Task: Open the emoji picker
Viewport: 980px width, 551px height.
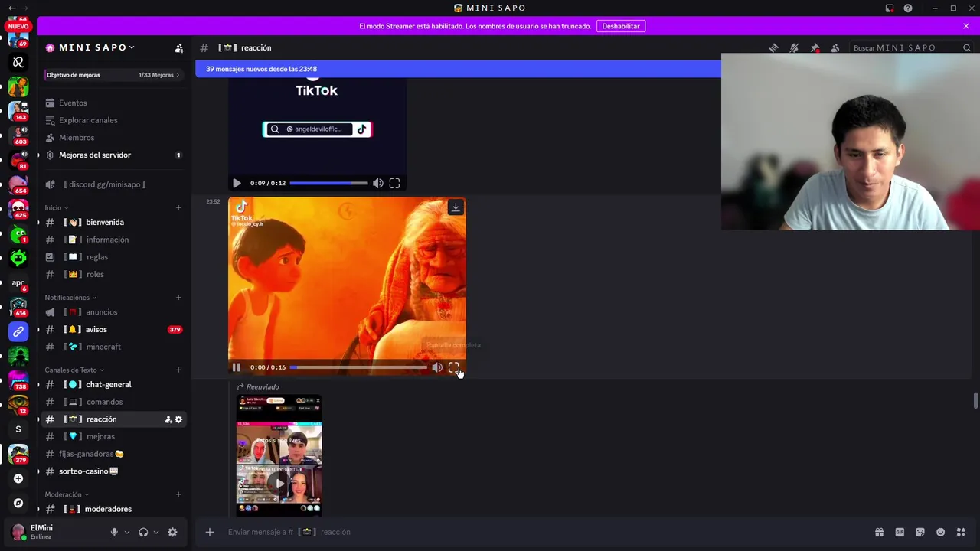Action: [940, 532]
